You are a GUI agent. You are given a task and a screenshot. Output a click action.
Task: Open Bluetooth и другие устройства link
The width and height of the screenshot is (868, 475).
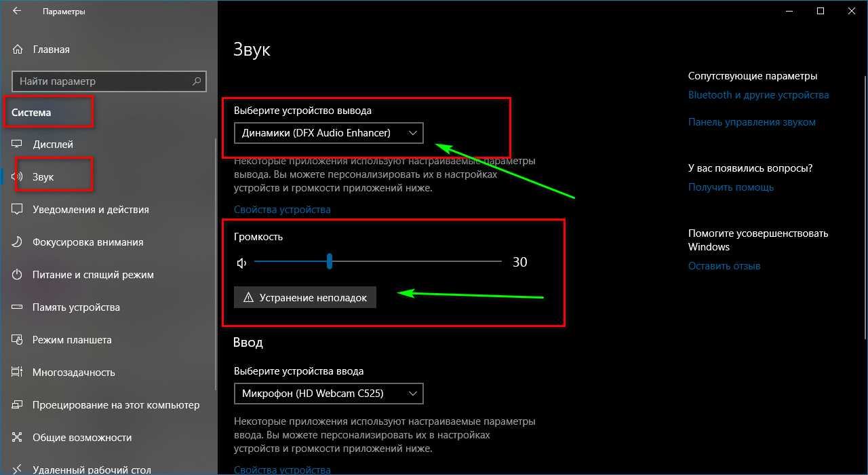click(759, 95)
